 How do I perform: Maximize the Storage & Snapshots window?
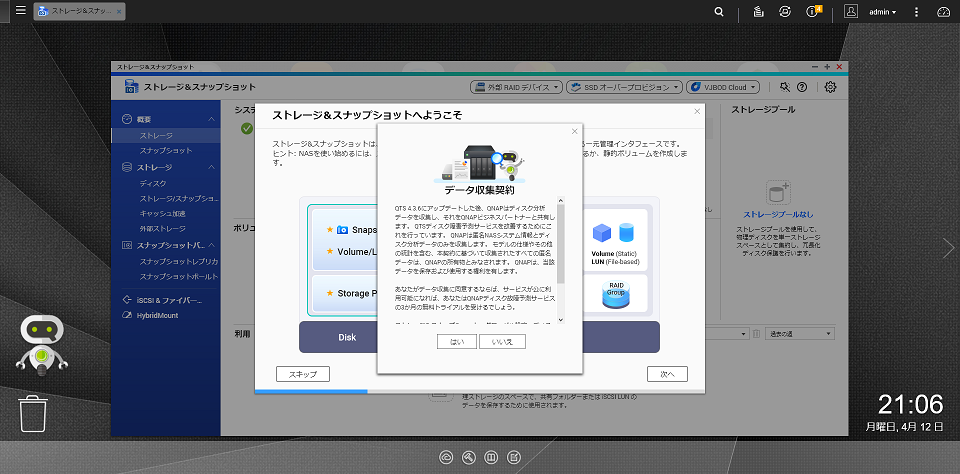[x=827, y=67]
